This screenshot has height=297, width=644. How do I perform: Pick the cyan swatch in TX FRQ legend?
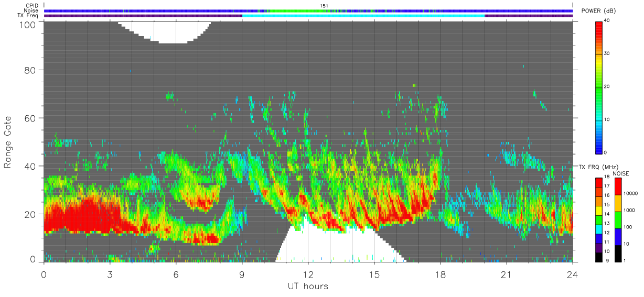click(x=598, y=229)
